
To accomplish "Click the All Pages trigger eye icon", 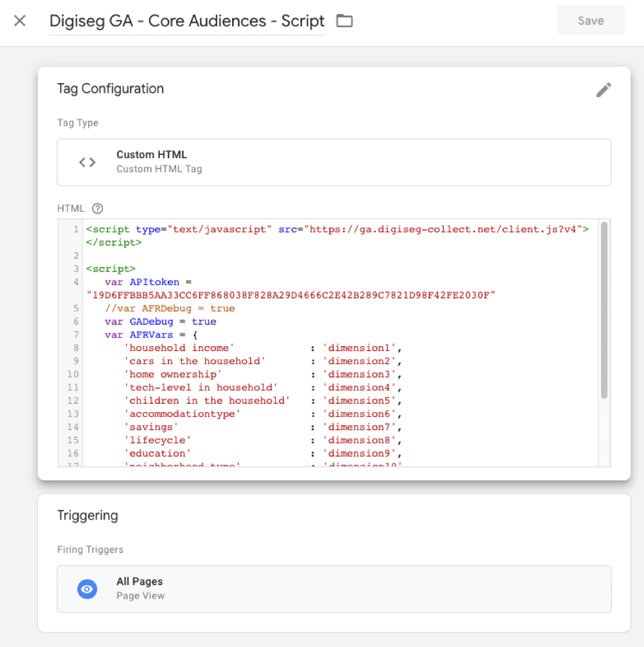I will click(87, 589).
